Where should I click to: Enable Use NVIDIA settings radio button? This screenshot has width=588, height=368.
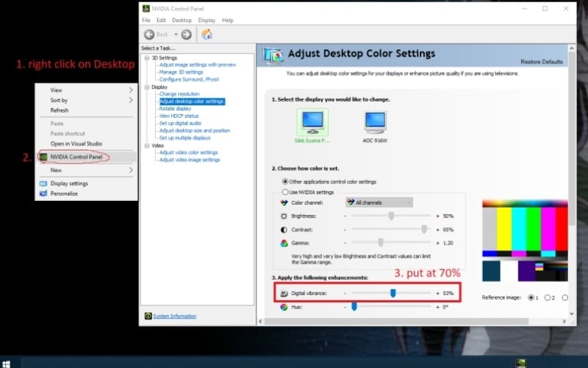(286, 191)
